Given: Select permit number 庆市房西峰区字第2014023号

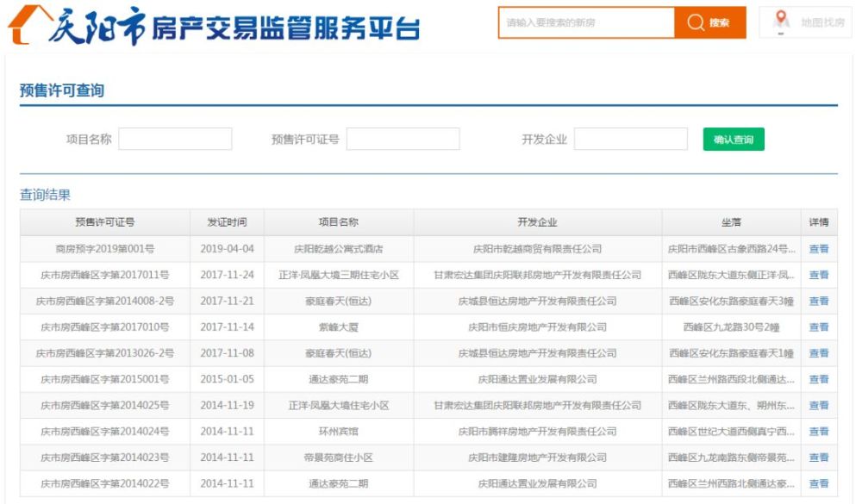Looking at the screenshot, I should click(105, 457).
